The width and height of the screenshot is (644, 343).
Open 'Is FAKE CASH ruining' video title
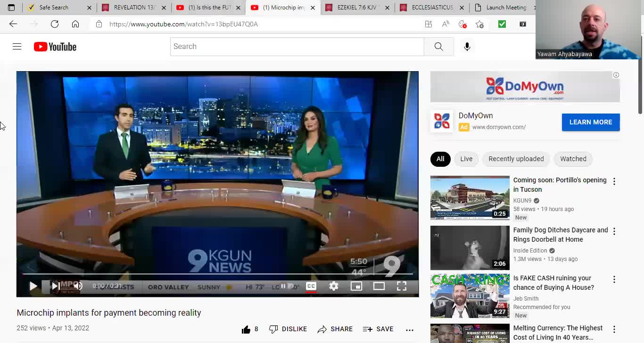pyautogui.click(x=554, y=283)
